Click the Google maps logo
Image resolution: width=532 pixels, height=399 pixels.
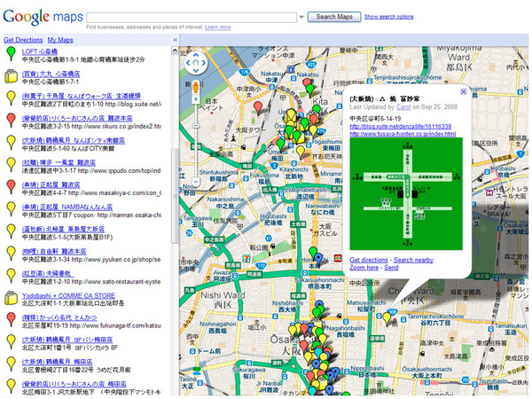43,17
